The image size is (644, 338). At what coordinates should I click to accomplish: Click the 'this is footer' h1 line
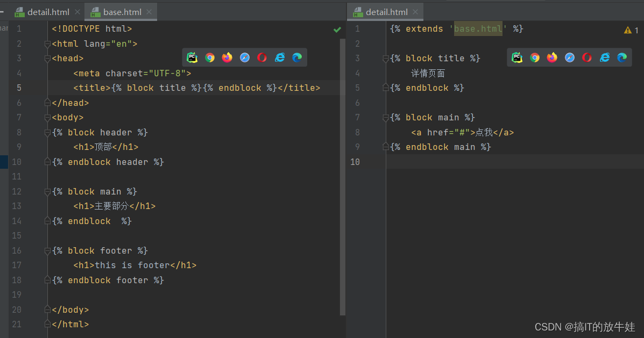[x=135, y=265]
